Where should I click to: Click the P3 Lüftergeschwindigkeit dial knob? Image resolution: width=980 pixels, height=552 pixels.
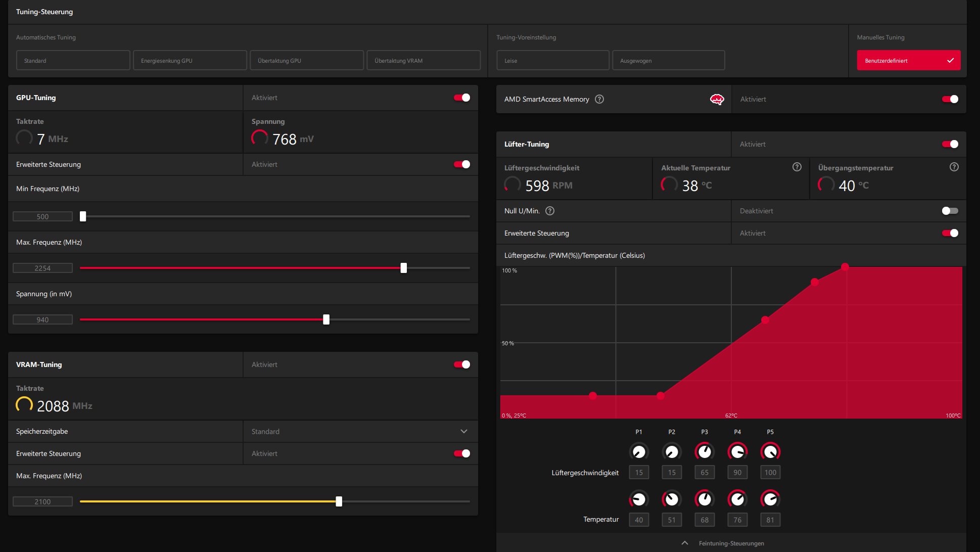704,451
